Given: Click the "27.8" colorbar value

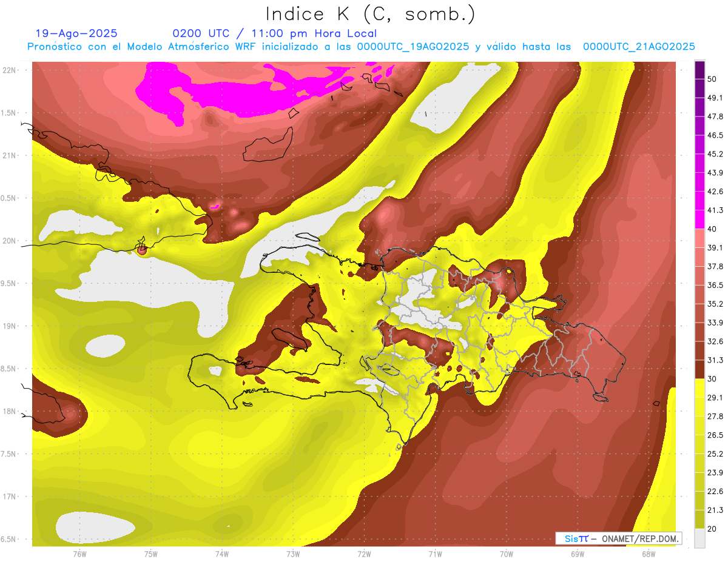Looking at the screenshot, I should 715,416.
